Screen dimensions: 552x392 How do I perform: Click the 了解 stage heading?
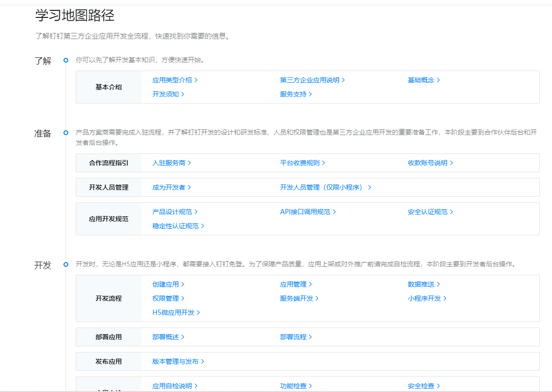pos(43,61)
